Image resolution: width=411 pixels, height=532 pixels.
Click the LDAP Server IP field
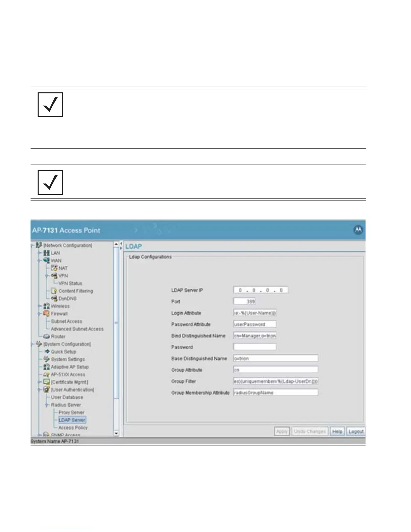pyautogui.click(x=261, y=290)
